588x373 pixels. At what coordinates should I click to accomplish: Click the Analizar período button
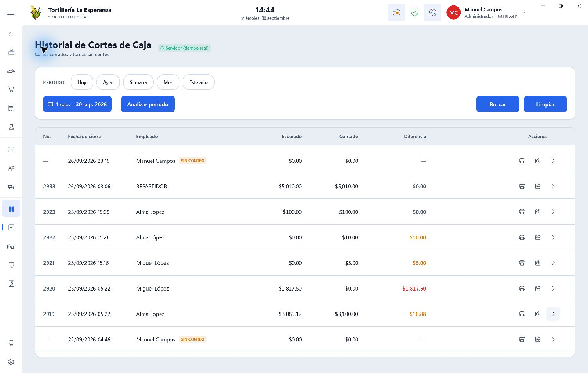pos(148,104)
